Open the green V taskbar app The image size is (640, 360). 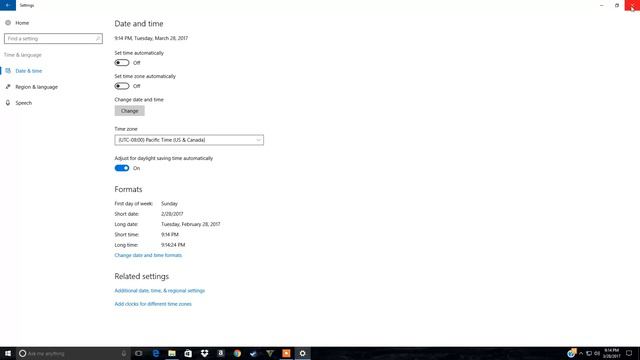click(270, 353)
